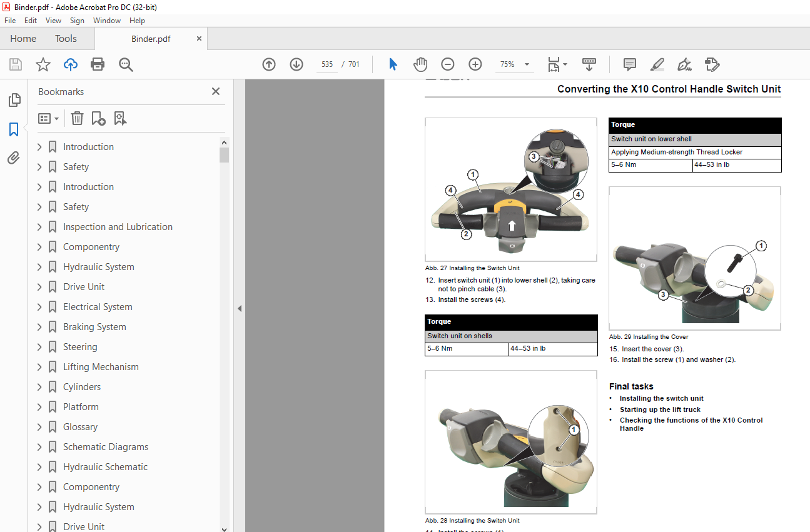Upload file to cloud icon
The width and height of the screenshot is (810, 532).
click(71, 64)
